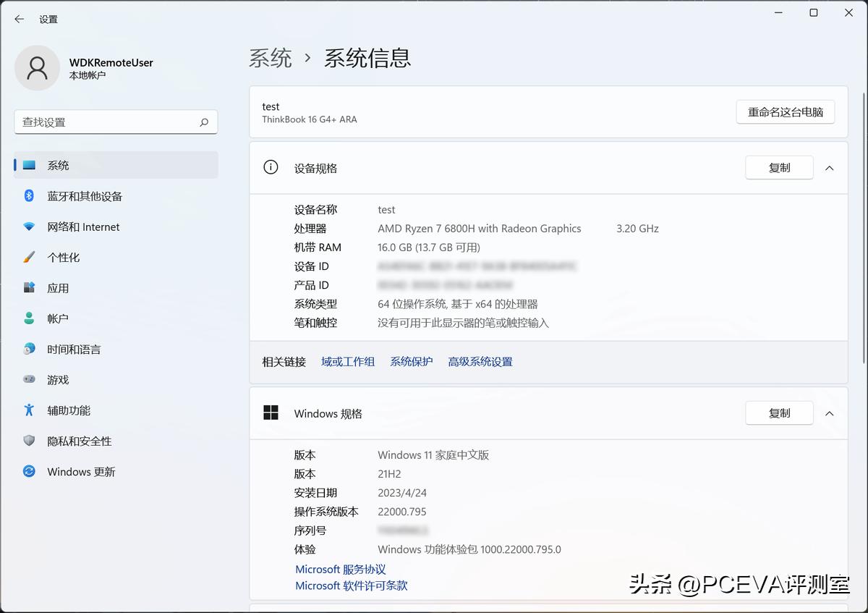
Task: Collapse the 设备规格 section
Action: pyautogui.click(x=829, y=167)
